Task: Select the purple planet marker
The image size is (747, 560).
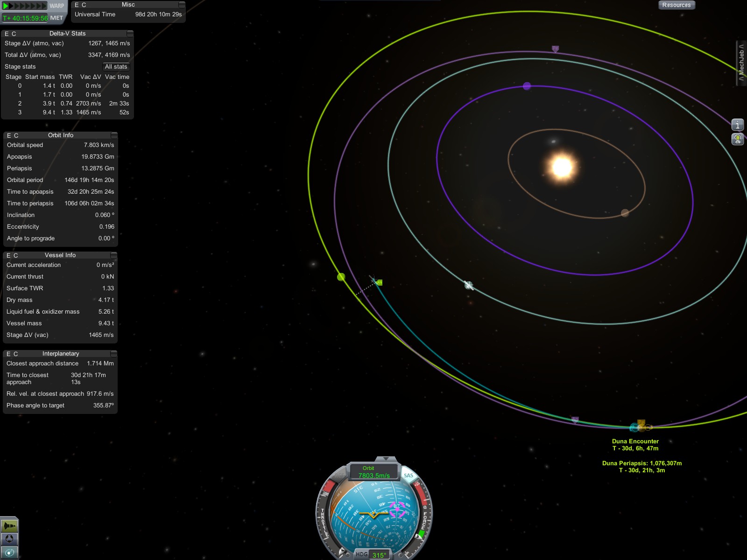Action: pos(527,86)
